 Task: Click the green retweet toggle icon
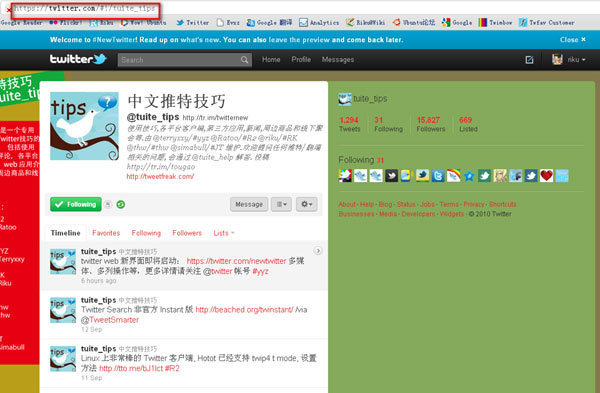(x=121, y=204)
